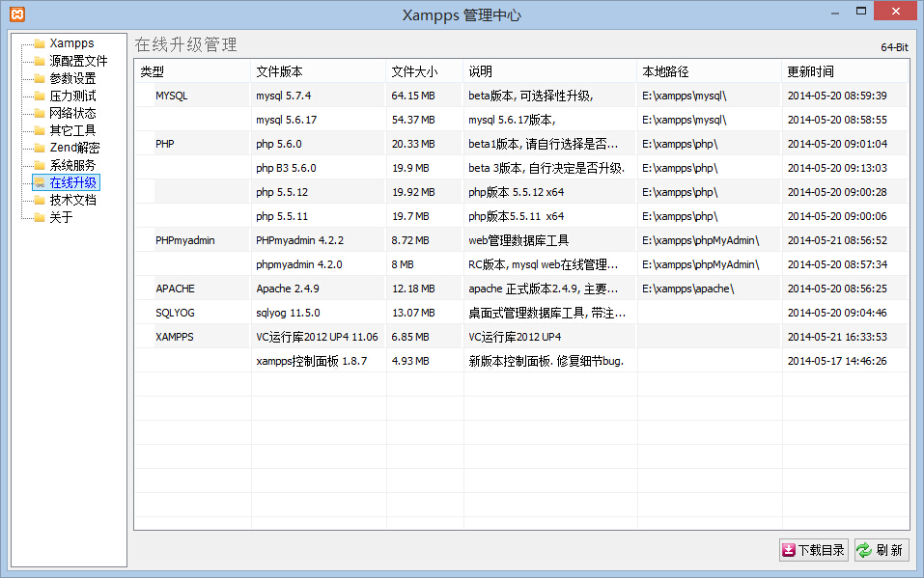Select the 在线升级 sidebar entry

[x=72, y=182]
